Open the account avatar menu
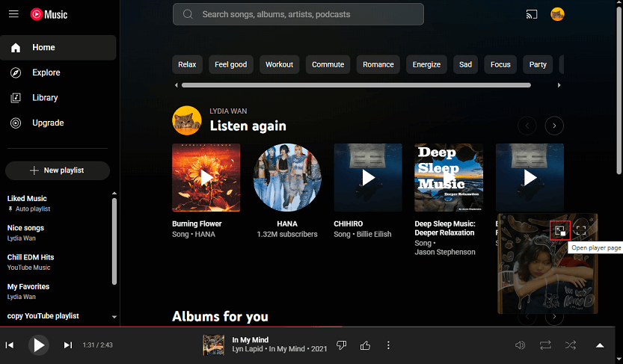Viewport: 623px width, 364px height. coord(557,14)
